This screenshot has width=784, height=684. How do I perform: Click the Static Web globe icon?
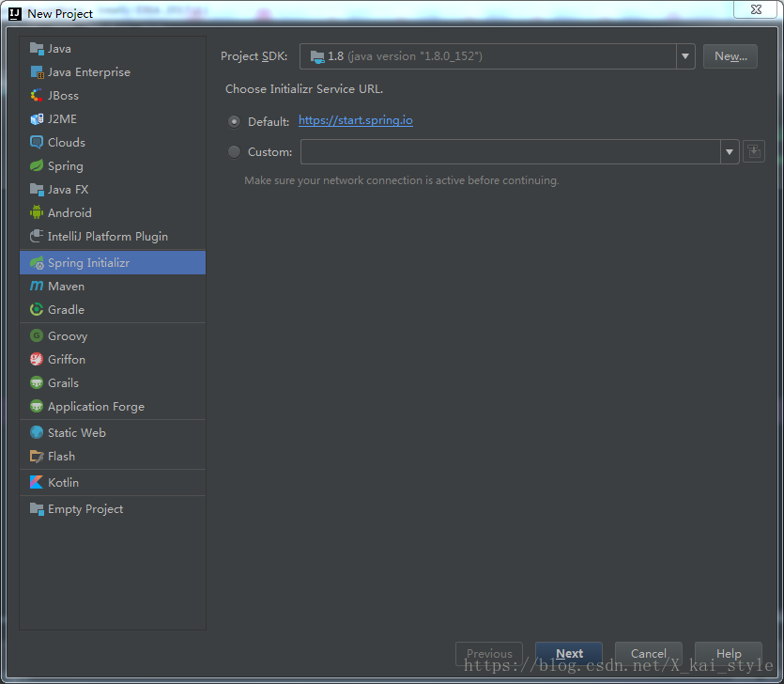pos(37,432)
